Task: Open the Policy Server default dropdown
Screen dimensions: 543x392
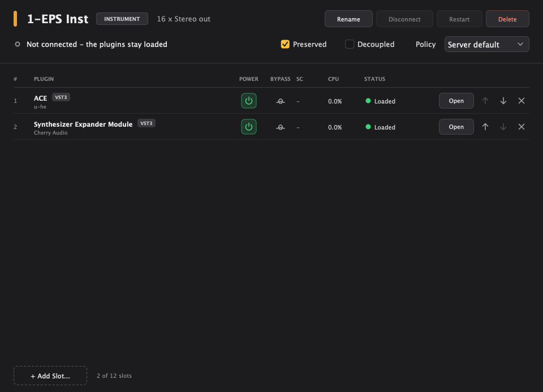Action: click(x=486, y=44)
